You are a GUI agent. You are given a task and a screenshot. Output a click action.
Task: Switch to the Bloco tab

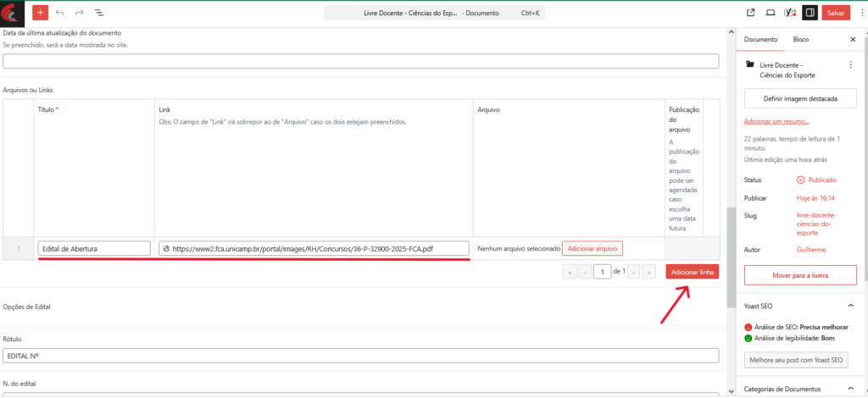800,40
